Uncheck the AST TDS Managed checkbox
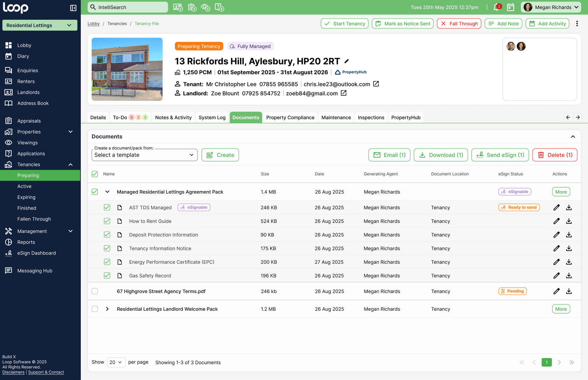Screen dimensions: 588x380 (107, 207)
